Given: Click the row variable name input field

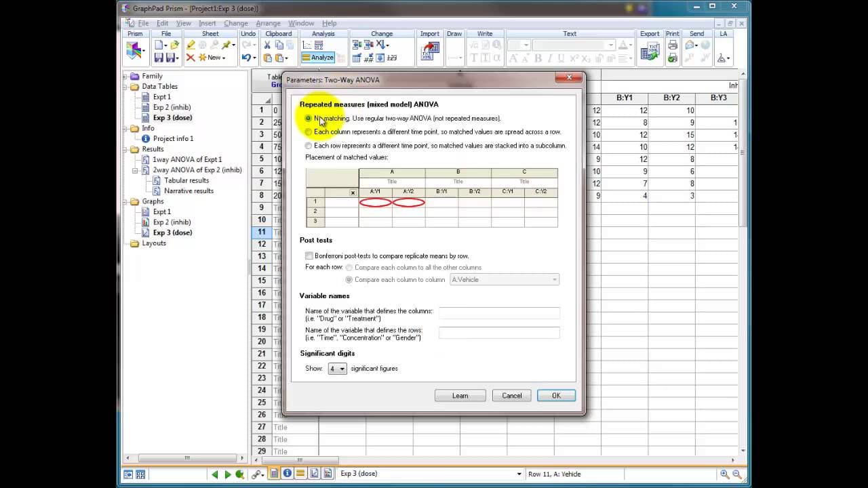Looking at the screenshot, I should (499, 332).
